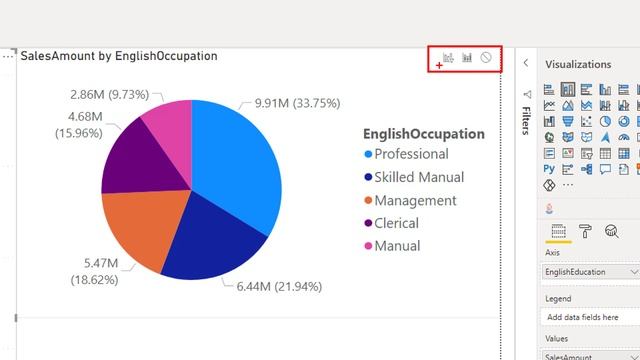Choose the line chart visual

pyautogui.click(x=549, y=106)
